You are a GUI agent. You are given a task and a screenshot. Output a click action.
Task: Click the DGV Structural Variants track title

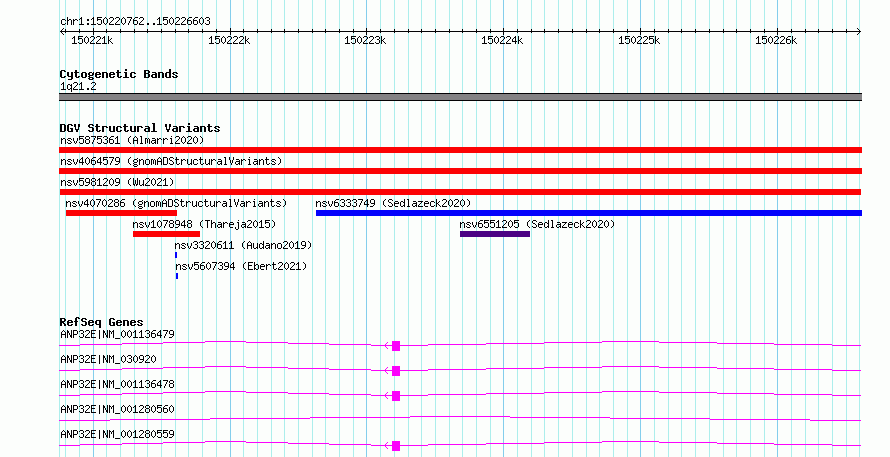coord(140,128)
